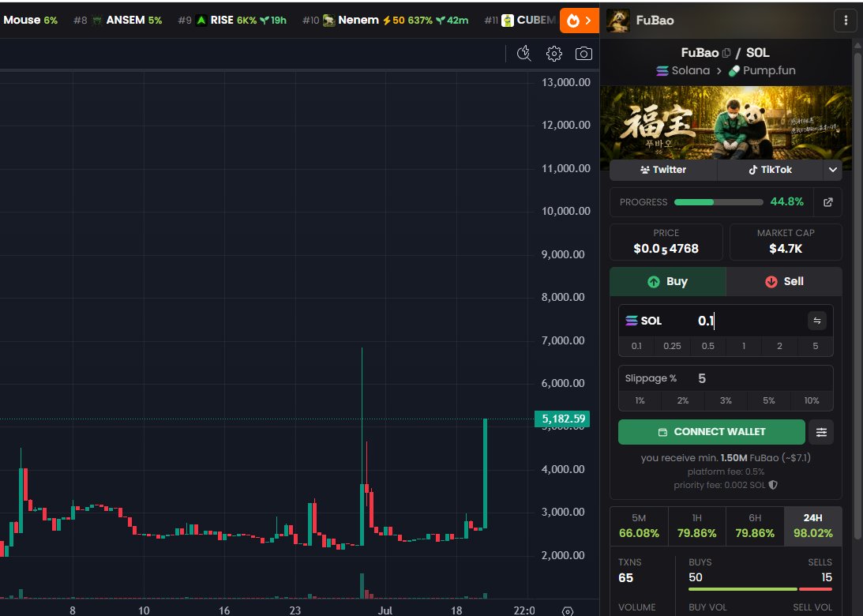Set slippage to 2%
This screenshot has height=616, width=863.
683,400
